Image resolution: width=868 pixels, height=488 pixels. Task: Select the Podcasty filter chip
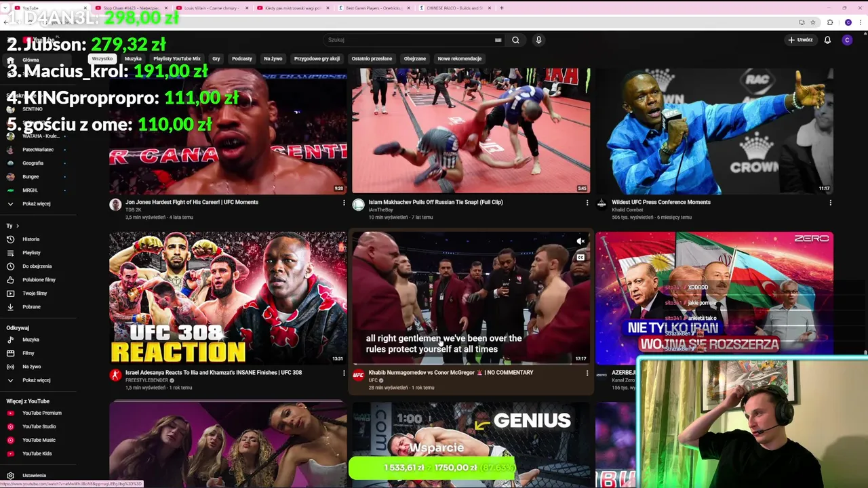click(242, 59)
